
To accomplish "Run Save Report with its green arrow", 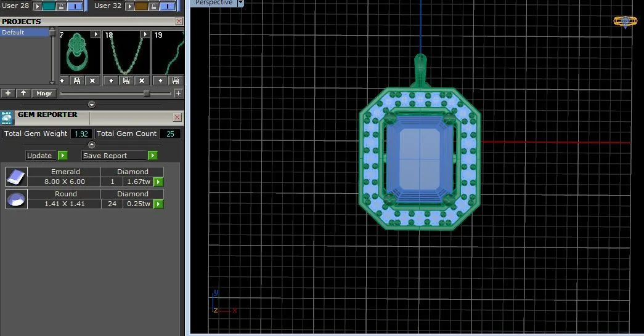I will pos(152,156).
